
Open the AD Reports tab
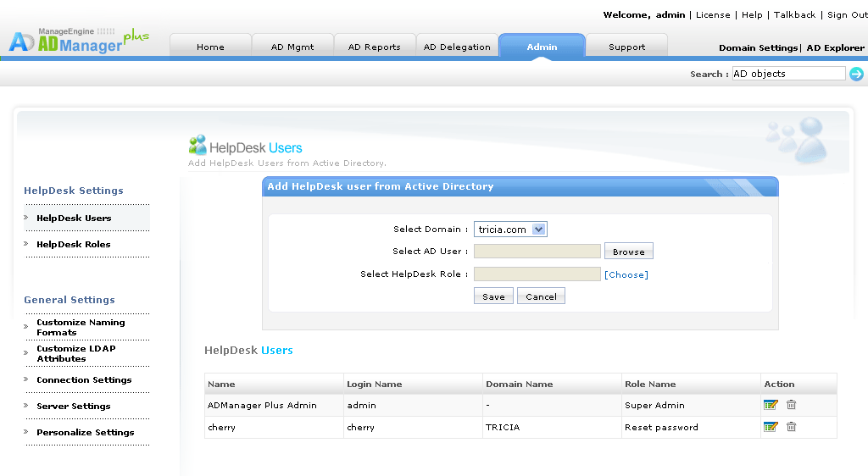(x=374, y=47)
